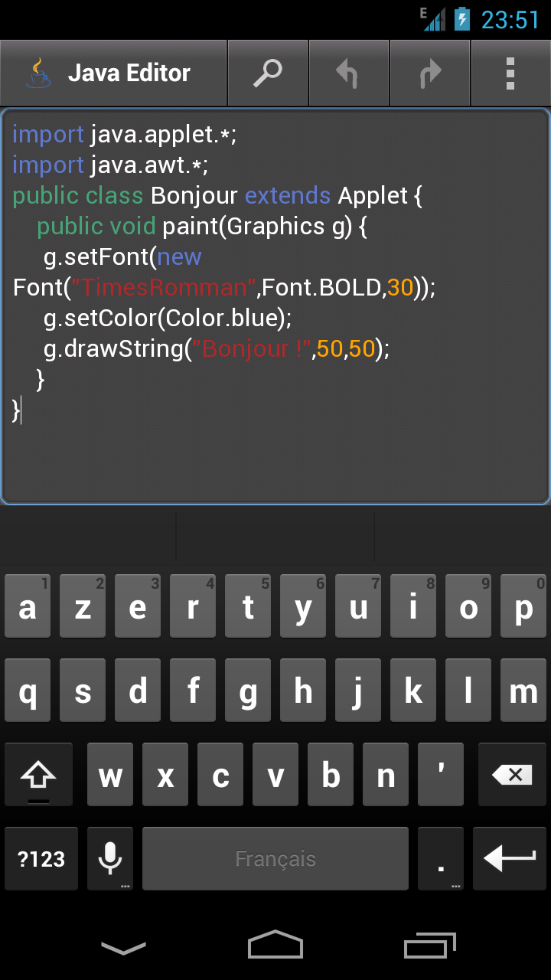The height and width of the screenshot is (980, 551).
Task: Tap the letter i key
Action: (x=413, y=606)
